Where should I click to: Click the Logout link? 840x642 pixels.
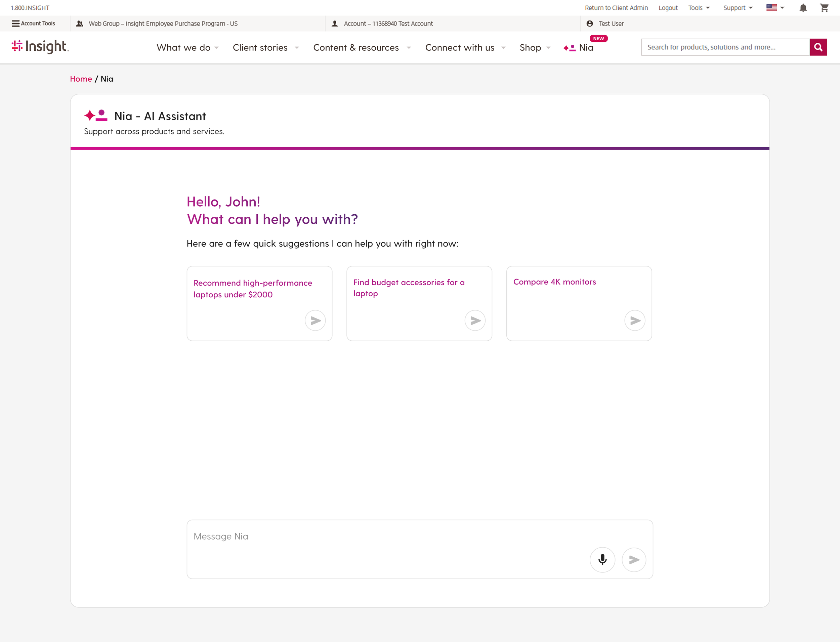(x=668, y=8)
